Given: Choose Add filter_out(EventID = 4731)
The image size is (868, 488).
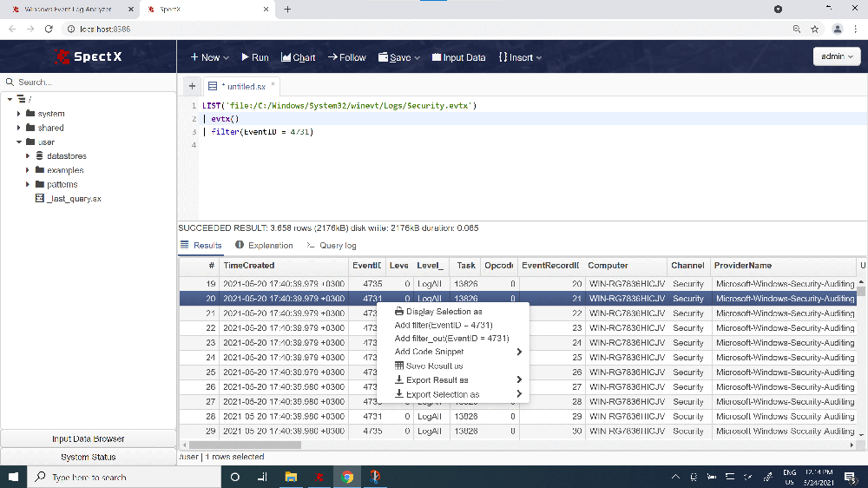Looking at the screenshot, I should (453, 339).
